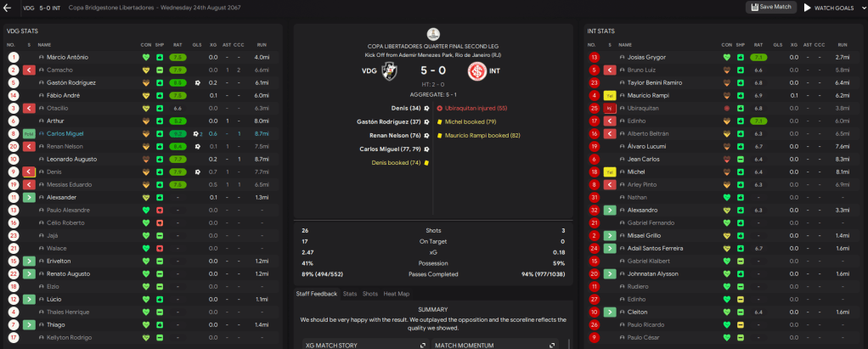Expand the Match Momentum panel

553,345
